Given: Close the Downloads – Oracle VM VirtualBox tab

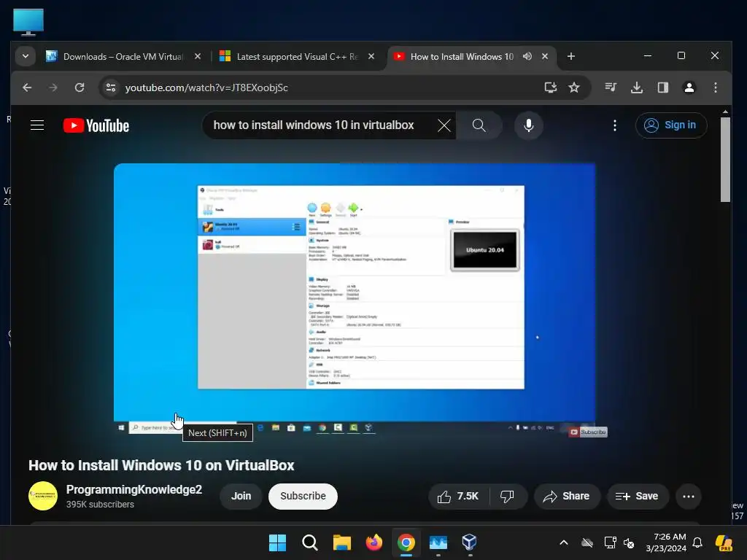Looking at the screenshot, I should (198, 56).
